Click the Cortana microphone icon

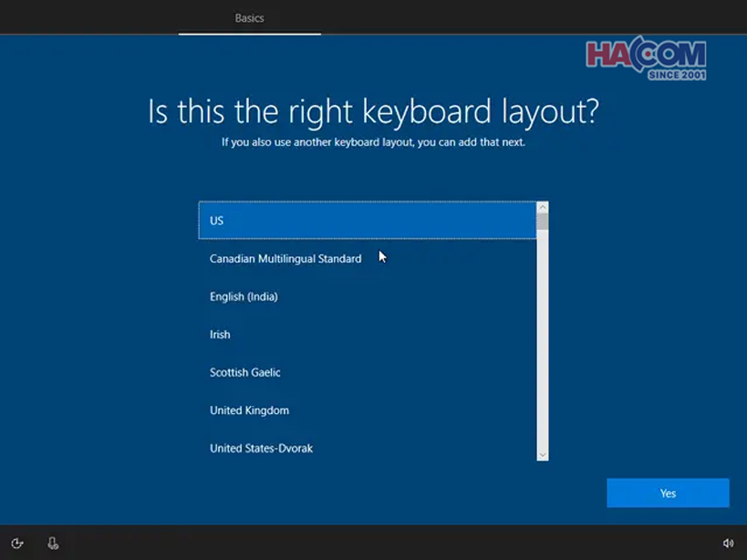[53, 544]
